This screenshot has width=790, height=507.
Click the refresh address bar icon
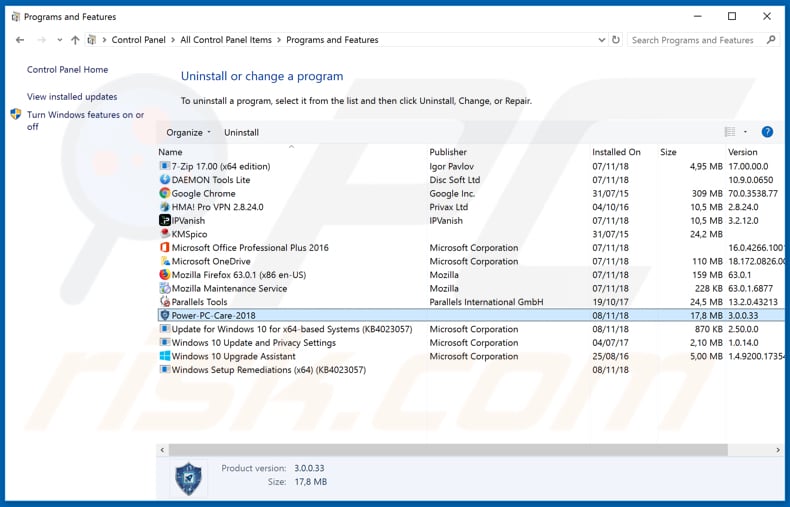point(616,39)
